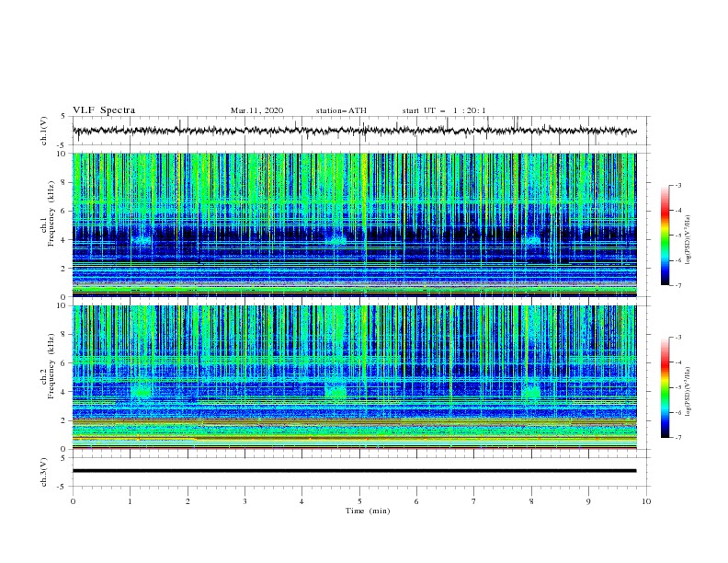Viewport: 728px width, 563px height.
Task: Click the ch.2 Frequency (kHz) axis label
Action: point(48,366)
